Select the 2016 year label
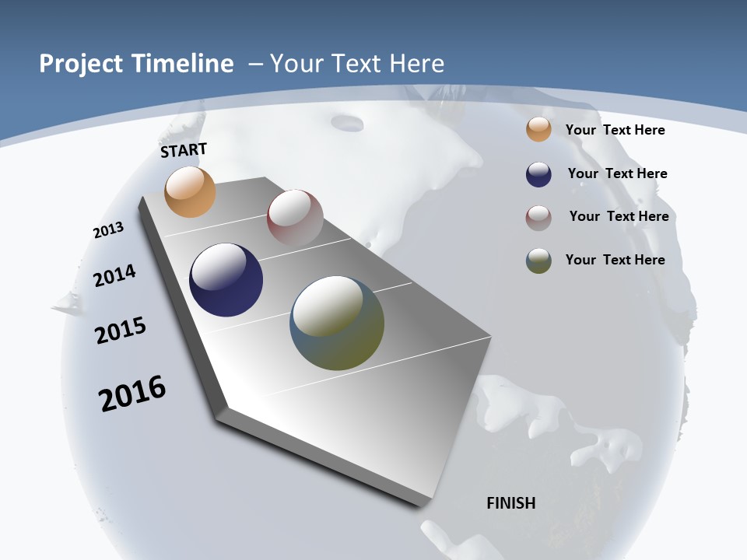The width and height of the screenshot is (747, 560). pyautogui.click(x=132, y=393)
